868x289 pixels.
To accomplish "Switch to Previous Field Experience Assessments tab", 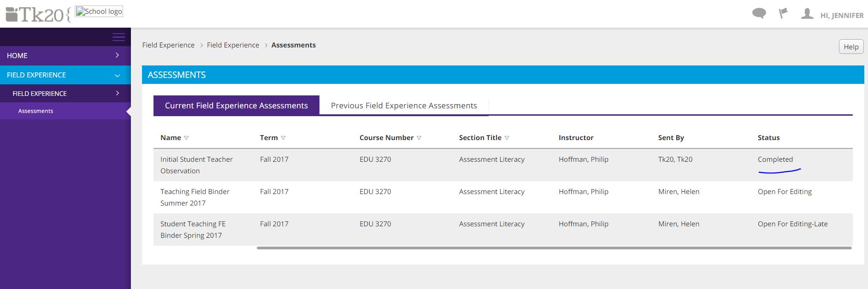I will pyautogui.click(x=404, y=106).
